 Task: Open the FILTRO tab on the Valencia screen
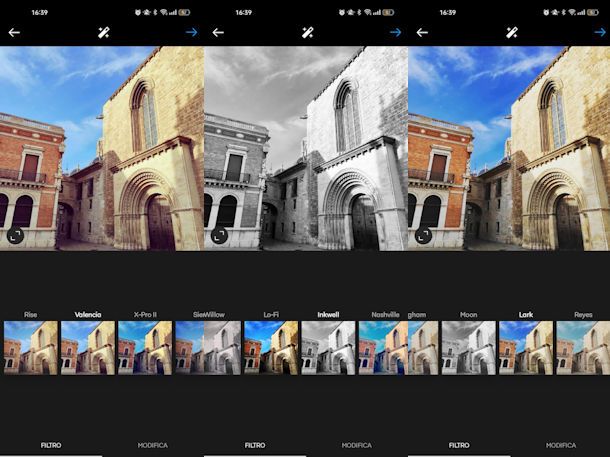point(51,445)
